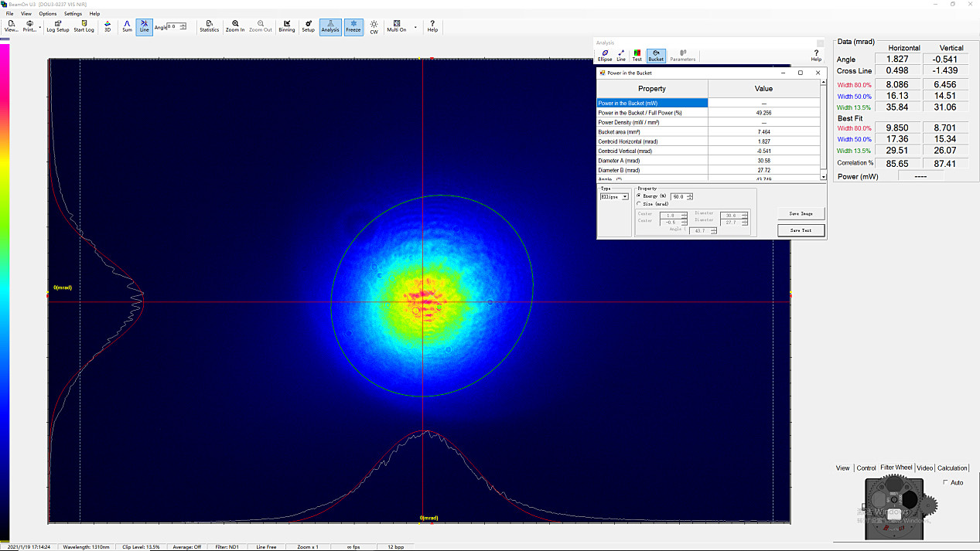Click the Bucket analysis icon
Screen dimensions: 980x551
(655, 55)
